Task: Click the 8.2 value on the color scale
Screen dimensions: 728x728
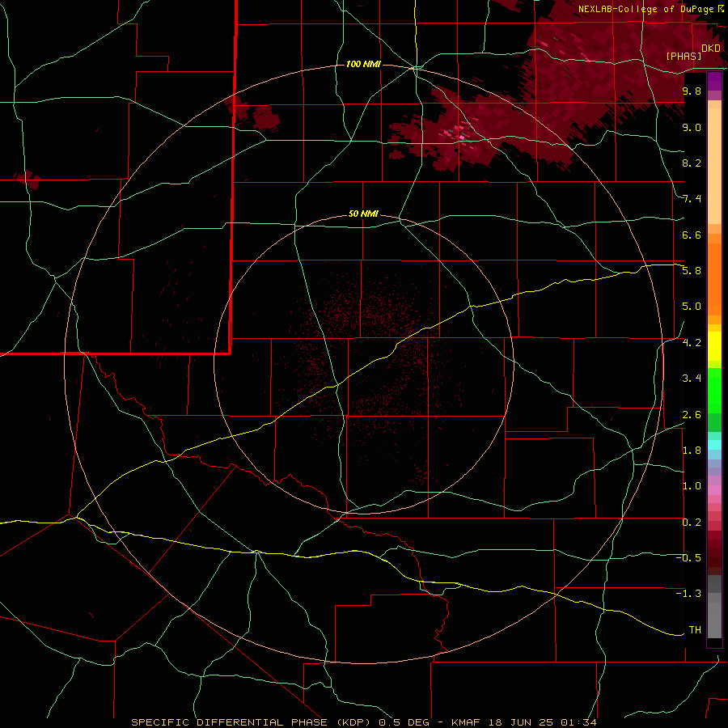Action: pos(692,163)
